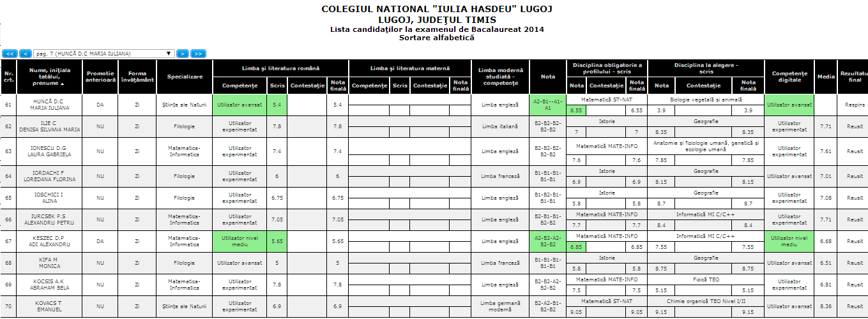Viewport: 868px width, 319px height.
Task: Click the green A2-B2-A2-B2-B2 language grade cell
Action: [x=548, y=241]
